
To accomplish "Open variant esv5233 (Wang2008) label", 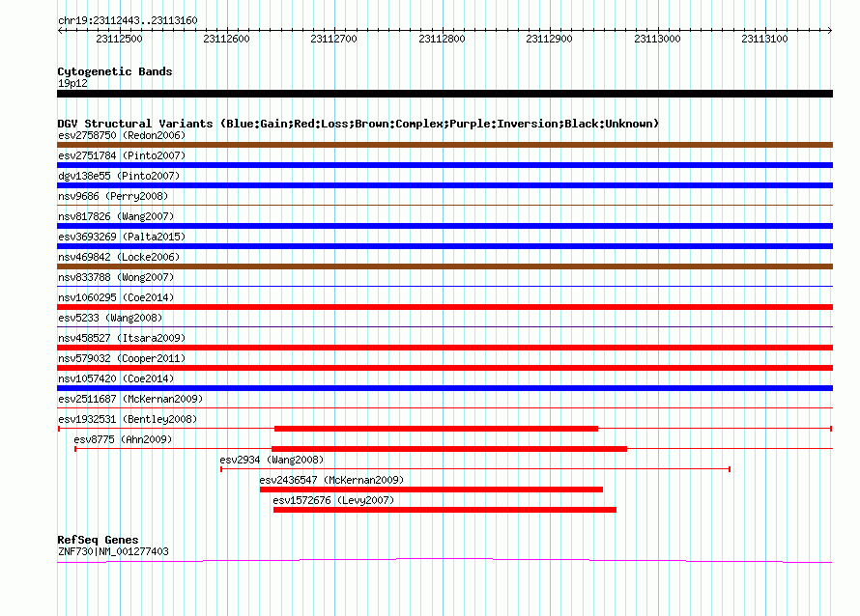I will 110,318.
